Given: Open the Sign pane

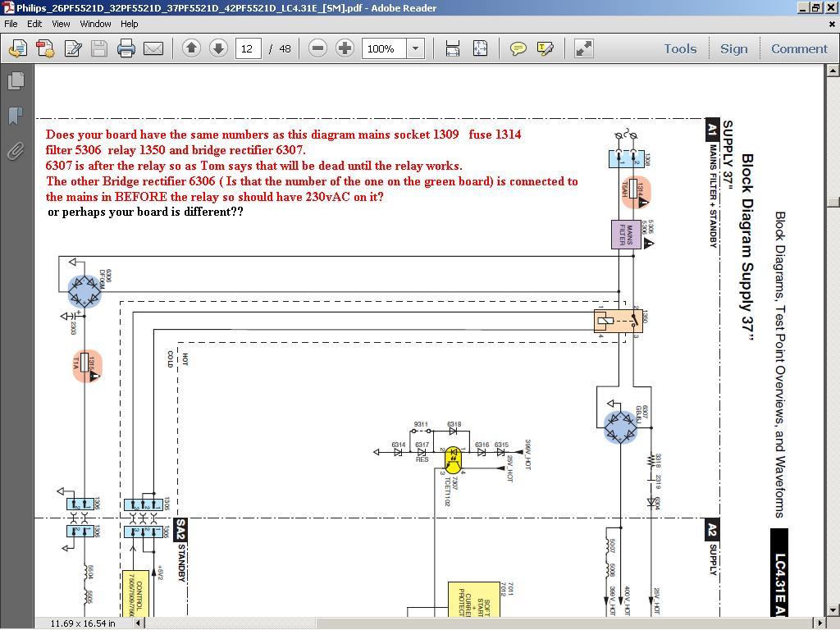Looking at the screenshot, I should [x=733, y=48].
